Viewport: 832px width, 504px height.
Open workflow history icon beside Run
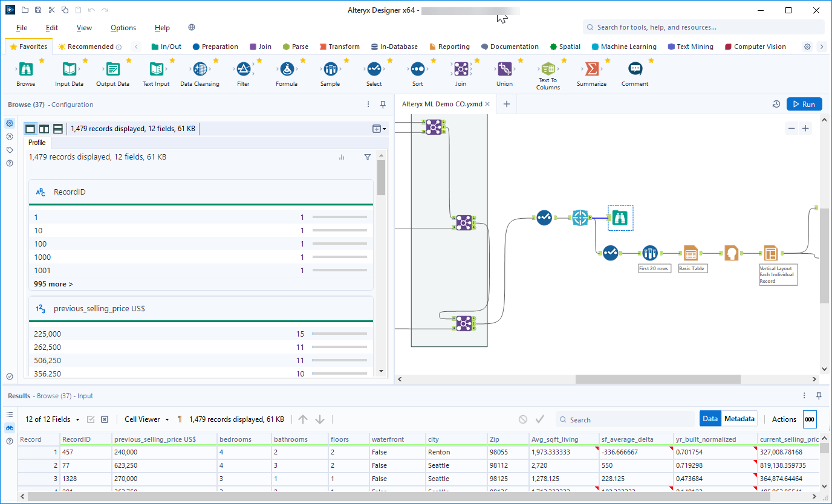776,105
